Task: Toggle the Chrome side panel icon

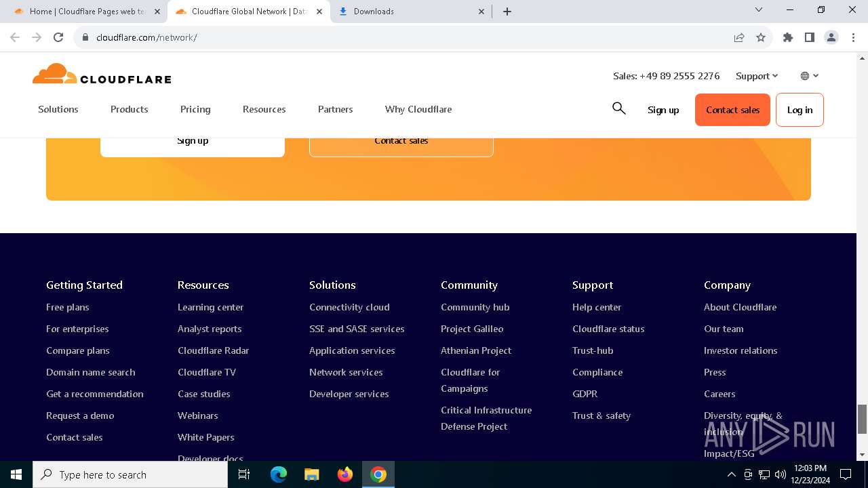Action: [x=810, y=37]
